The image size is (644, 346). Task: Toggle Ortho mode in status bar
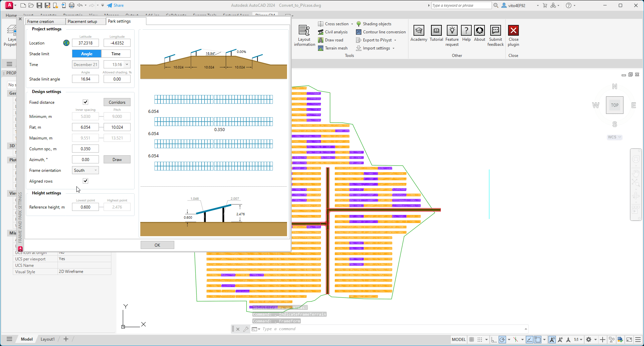tap(494, 339)
